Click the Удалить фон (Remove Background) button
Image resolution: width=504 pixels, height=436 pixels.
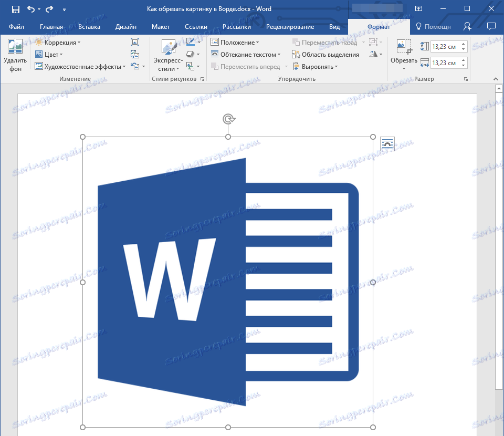tap(15, 55)
